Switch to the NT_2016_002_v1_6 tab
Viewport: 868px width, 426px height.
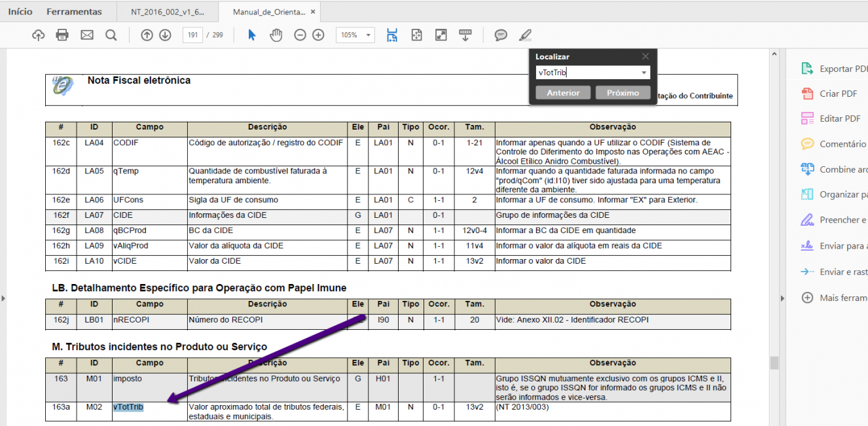pos(168,12)
